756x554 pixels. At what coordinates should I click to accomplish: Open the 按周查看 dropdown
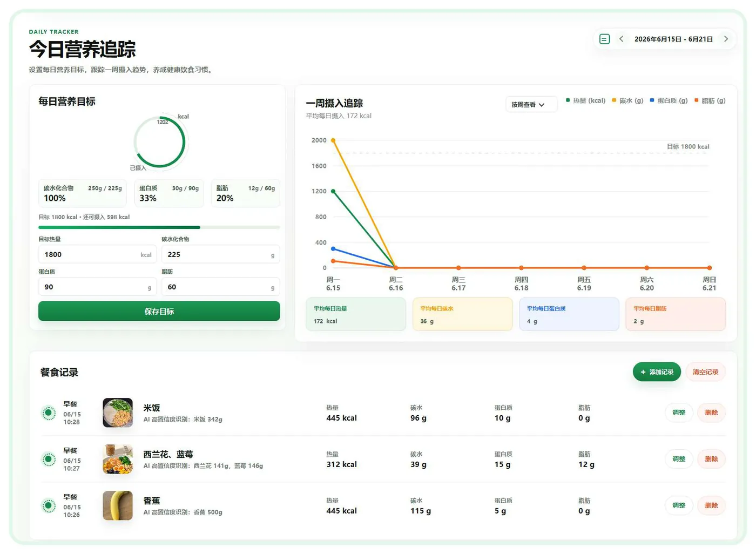[x=531, y=104]
